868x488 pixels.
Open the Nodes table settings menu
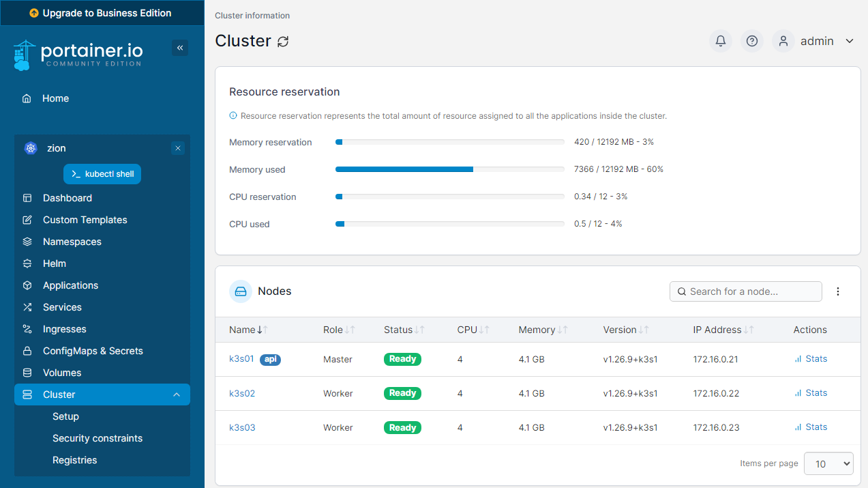838,291
